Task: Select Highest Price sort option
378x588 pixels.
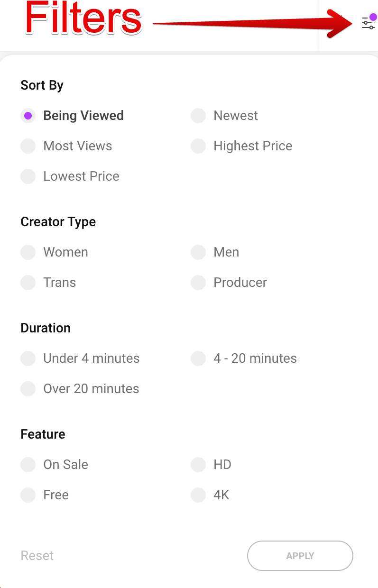Action: pyautogui.click(x=198, y=146)
